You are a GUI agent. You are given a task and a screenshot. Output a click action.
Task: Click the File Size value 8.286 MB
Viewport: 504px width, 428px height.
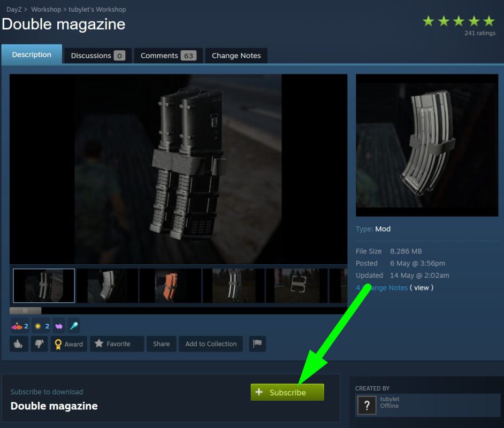406,251
